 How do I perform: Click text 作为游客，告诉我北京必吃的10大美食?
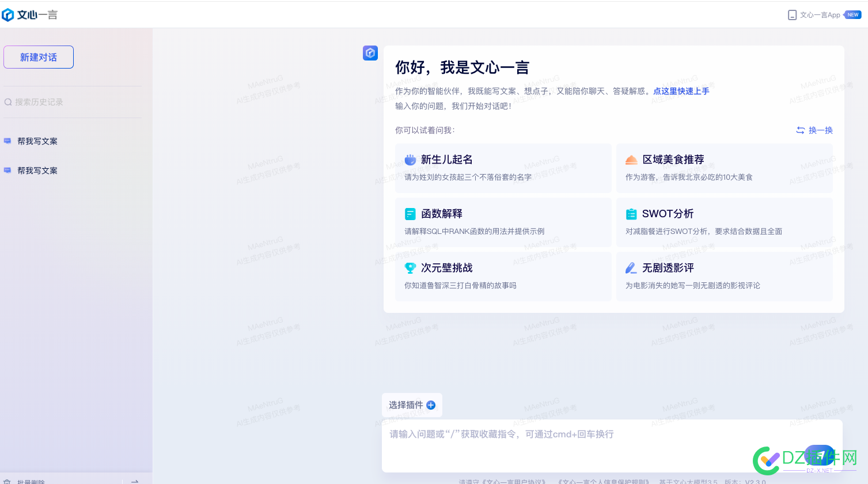689,177
